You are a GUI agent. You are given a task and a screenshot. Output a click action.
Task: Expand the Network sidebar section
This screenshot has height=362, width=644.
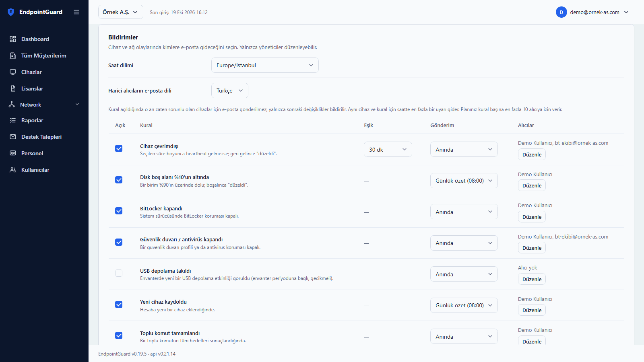(x=44, y=105)
